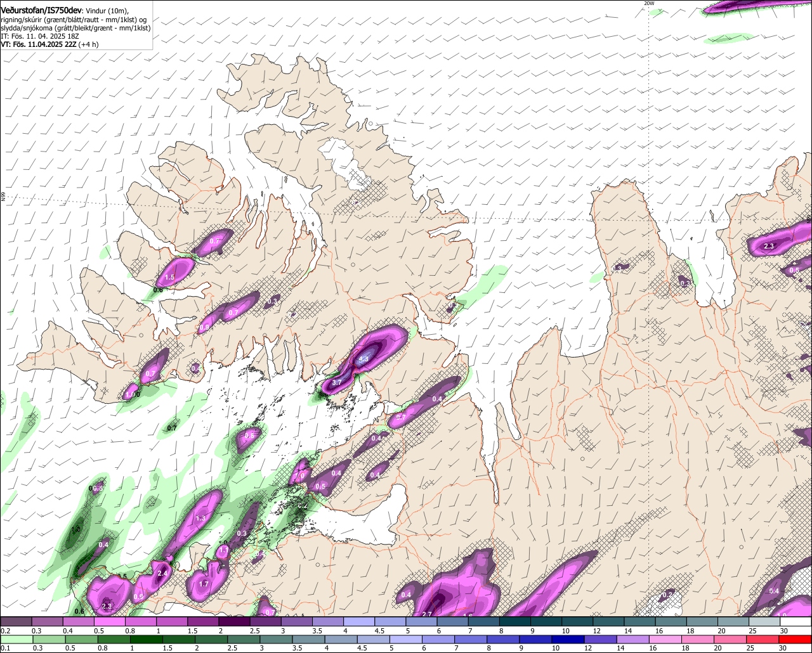The height and width of the screenshot is (653, 812).
Task: Click the 'VT: Fös. 11.04.2025 22Z (+4 h)' line
Action: (x=49, y=44)
